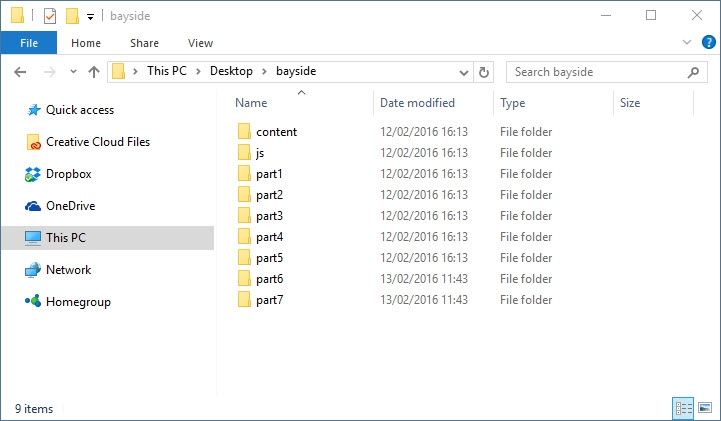Viewport: 721px width, 421px height.
Task: Open Dropbox in the navigation pane
Action: coord(68,174)
